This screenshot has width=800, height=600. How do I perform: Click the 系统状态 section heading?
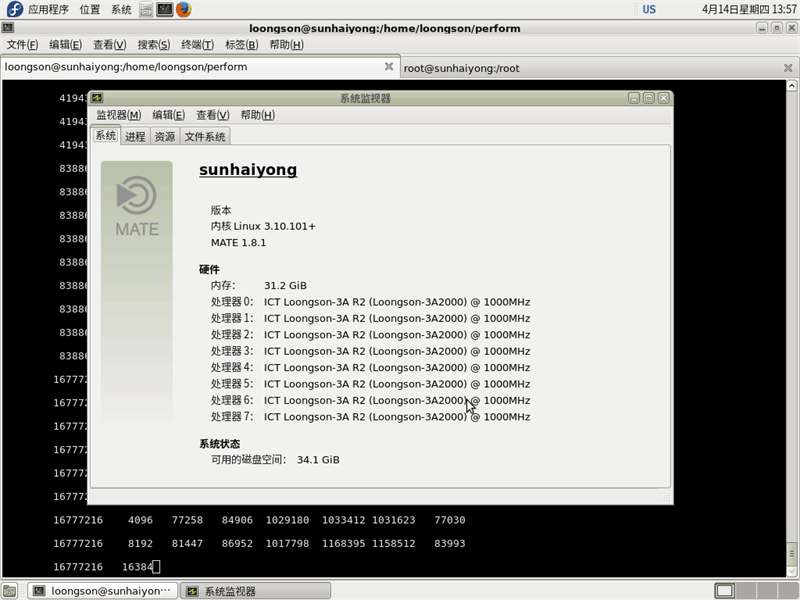pyautogui.click(x=219, y=444)
